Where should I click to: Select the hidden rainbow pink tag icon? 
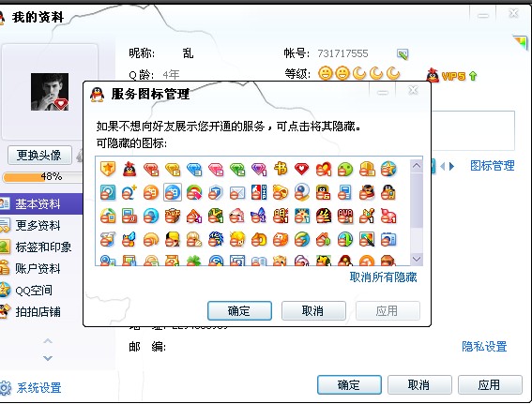point(194,192)
